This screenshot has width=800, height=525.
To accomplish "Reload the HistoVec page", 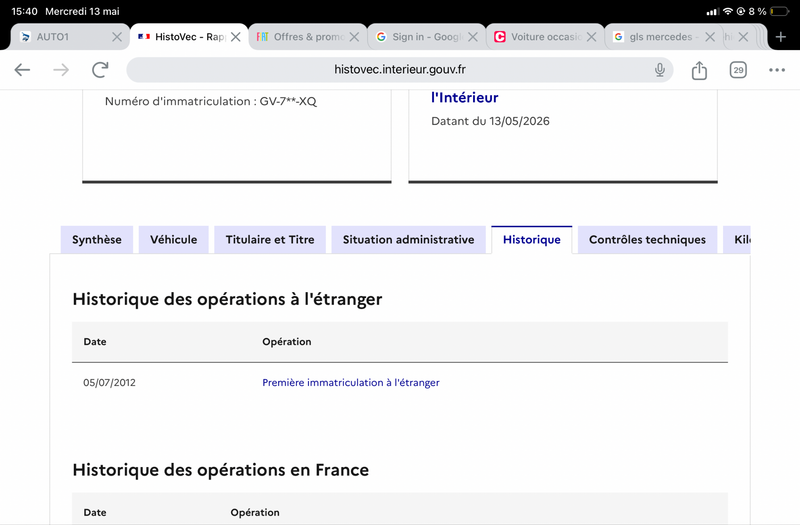I will click(100, 70).
